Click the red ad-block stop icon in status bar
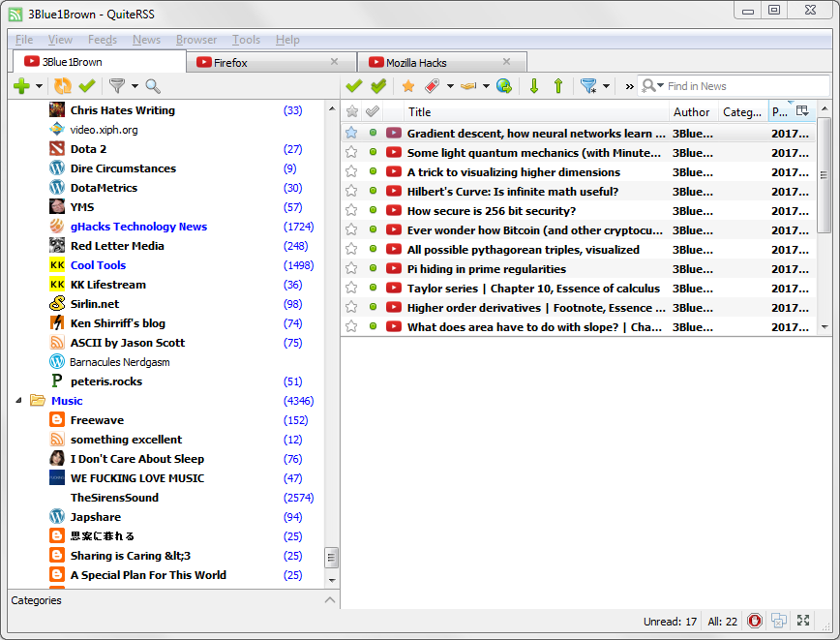 point(754,621)
